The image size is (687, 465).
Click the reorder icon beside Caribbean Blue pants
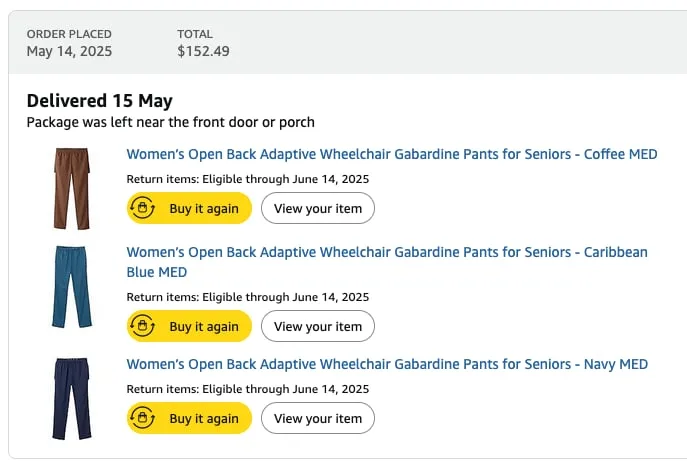click(x=142, y=326)
